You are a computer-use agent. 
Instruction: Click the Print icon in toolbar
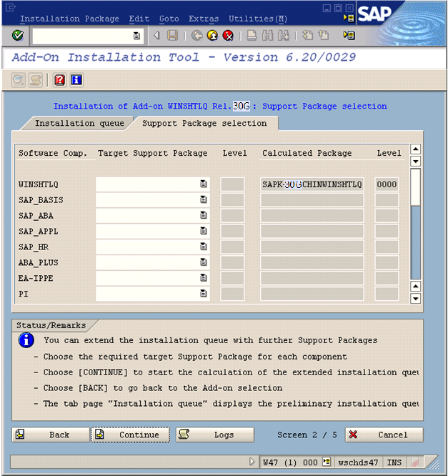(252, 36)
